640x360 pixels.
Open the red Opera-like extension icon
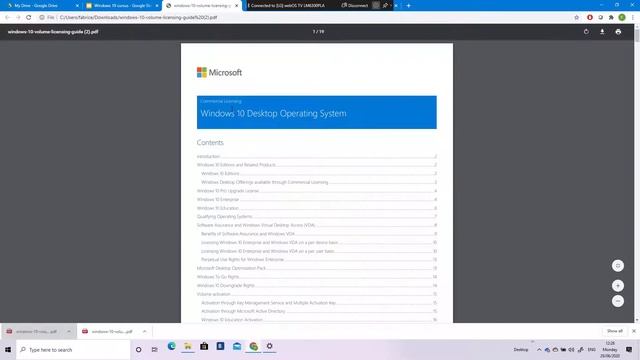coord(590,18)
